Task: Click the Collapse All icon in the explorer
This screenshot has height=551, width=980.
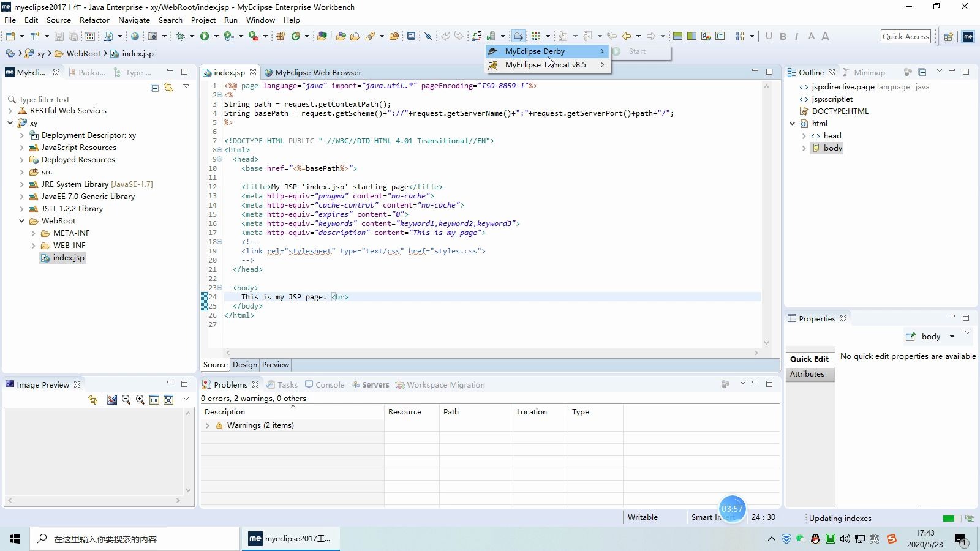Action: click(155, 88)
